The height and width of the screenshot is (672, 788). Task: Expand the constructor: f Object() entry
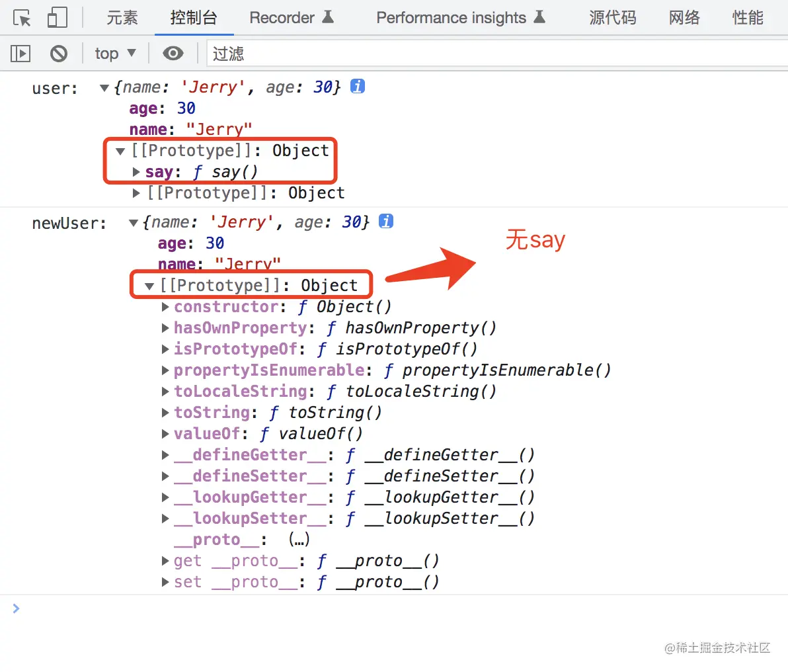tap(165, 307)
